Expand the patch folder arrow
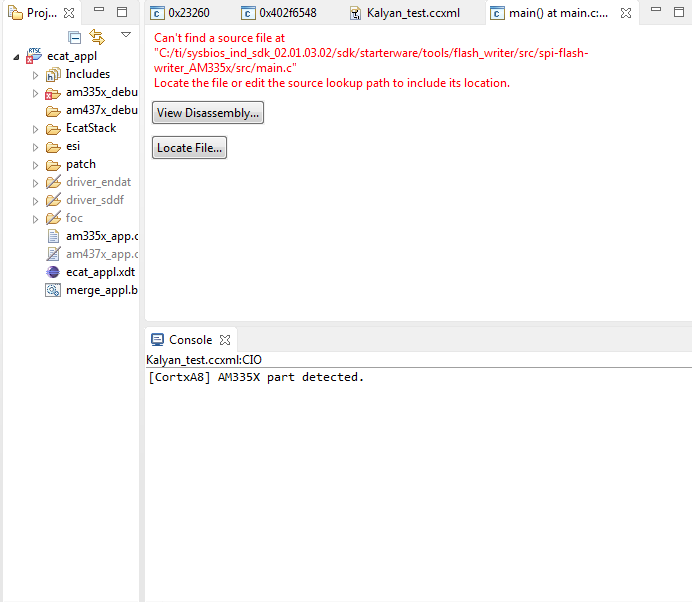The image size is (692, 602). tap(35, 166)
